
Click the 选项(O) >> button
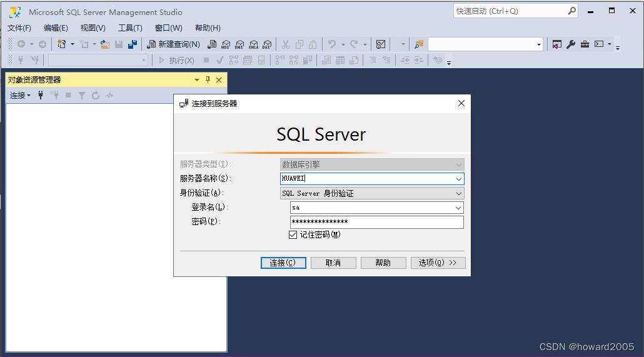(438, 263)
